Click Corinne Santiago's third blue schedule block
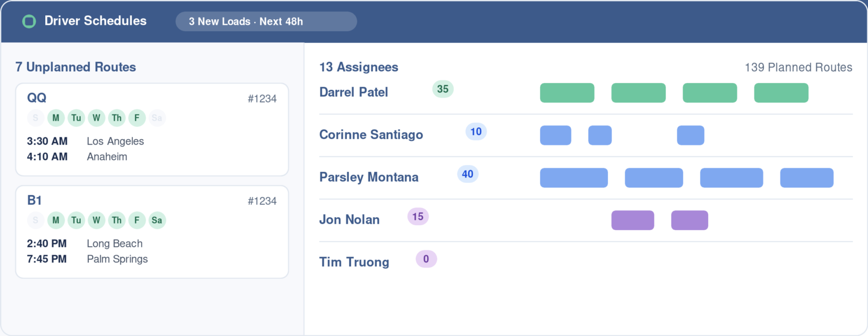 click(691, 135)
